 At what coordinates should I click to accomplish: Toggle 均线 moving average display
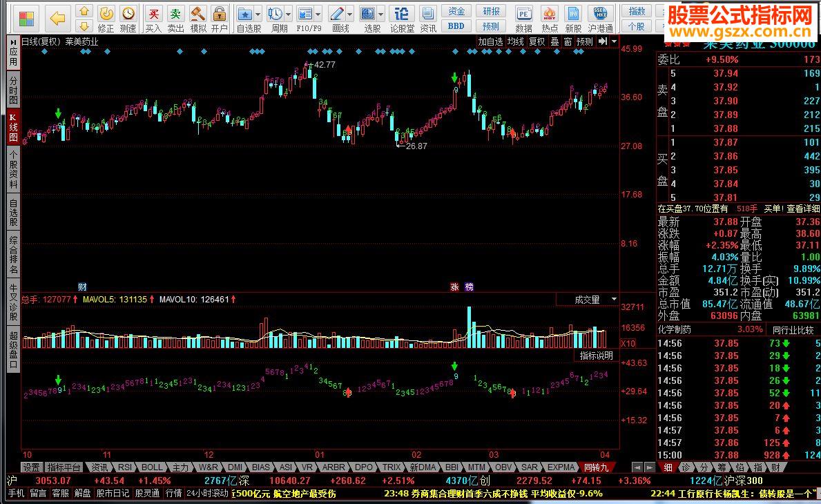[x=516, y=41]
